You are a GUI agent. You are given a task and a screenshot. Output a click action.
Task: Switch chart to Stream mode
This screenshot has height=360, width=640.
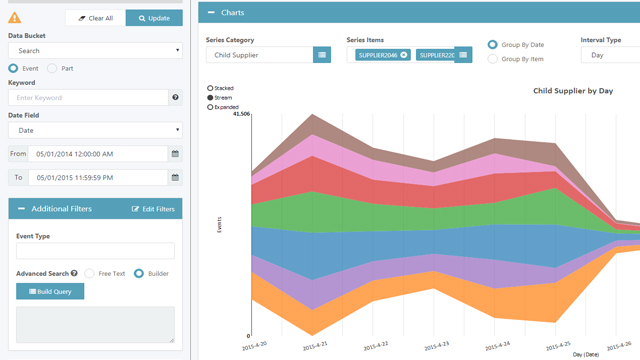210,98
